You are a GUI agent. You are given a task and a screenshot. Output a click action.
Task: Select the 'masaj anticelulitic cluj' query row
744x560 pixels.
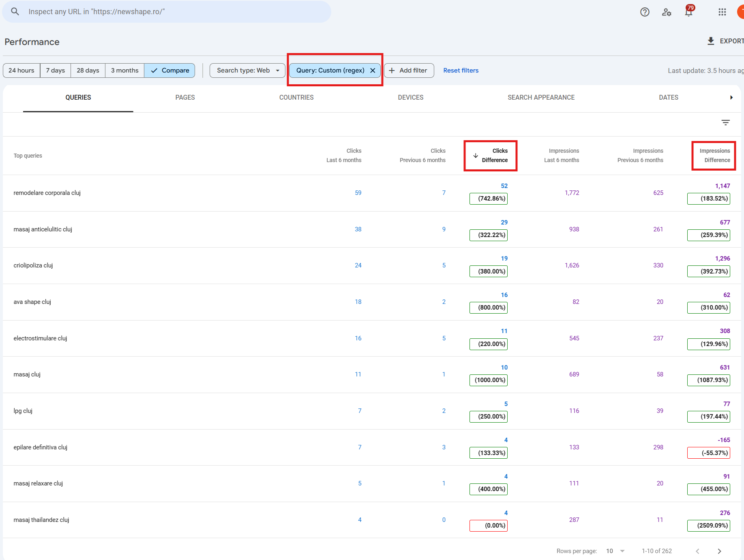pyautogui.click(x=372, y=229)
